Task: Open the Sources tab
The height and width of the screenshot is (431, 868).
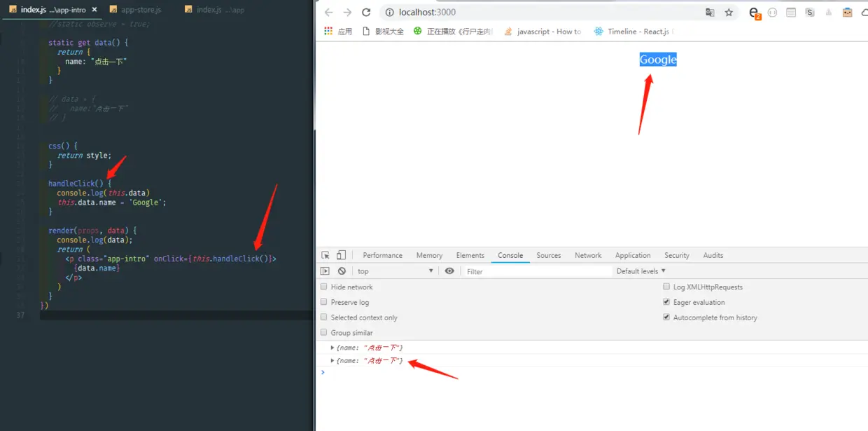Action: click(549, 255)
